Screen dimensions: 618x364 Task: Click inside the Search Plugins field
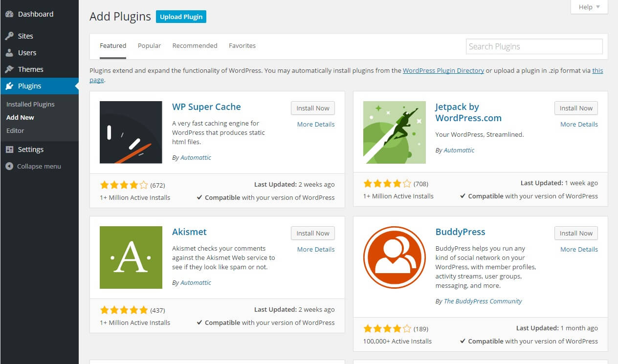click(x=534, y=46)
